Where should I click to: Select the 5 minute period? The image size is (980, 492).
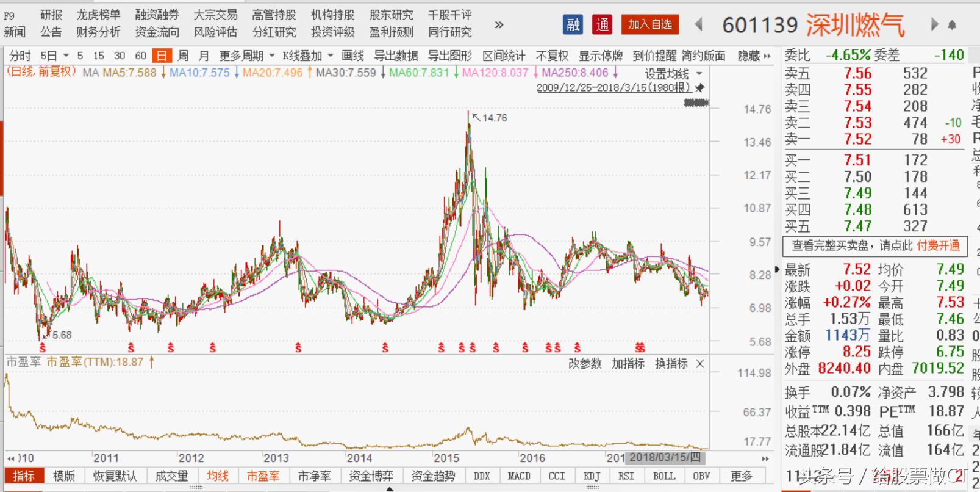coord(80,56)
